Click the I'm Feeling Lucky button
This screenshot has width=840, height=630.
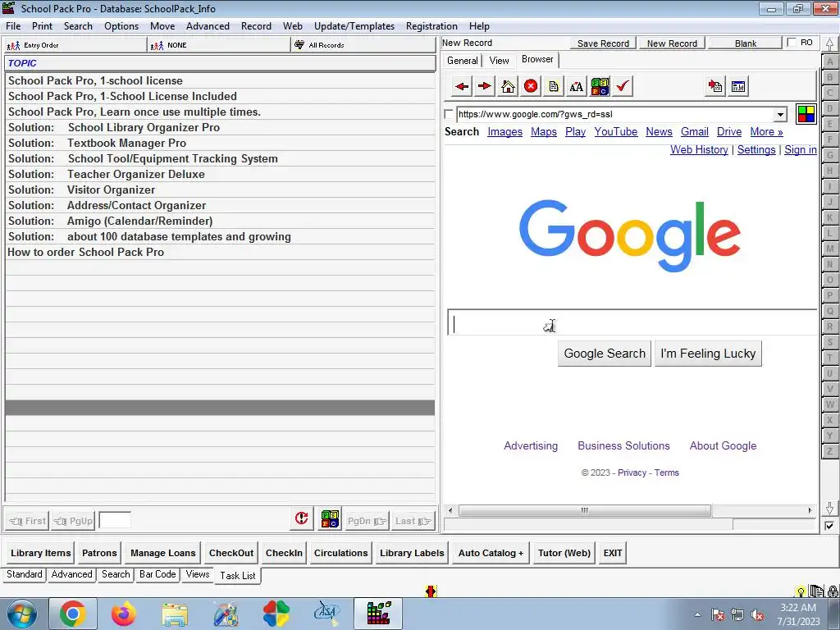tap(708, 354)
